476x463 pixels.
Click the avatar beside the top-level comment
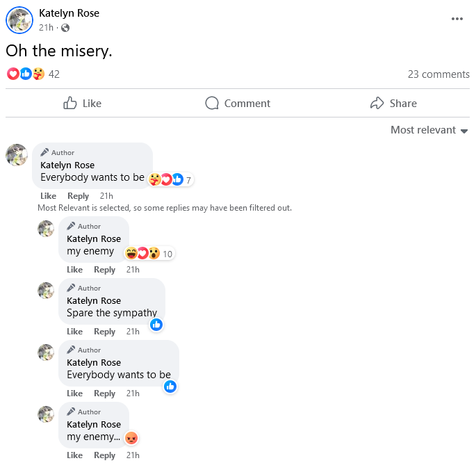pos(17,155)
